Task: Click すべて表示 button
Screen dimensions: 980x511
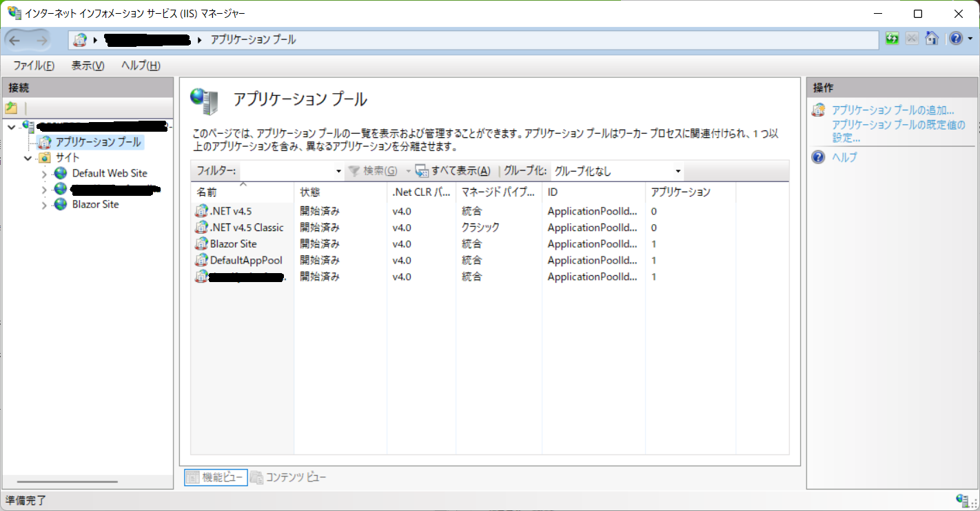Action: click(x=453, y=171)
